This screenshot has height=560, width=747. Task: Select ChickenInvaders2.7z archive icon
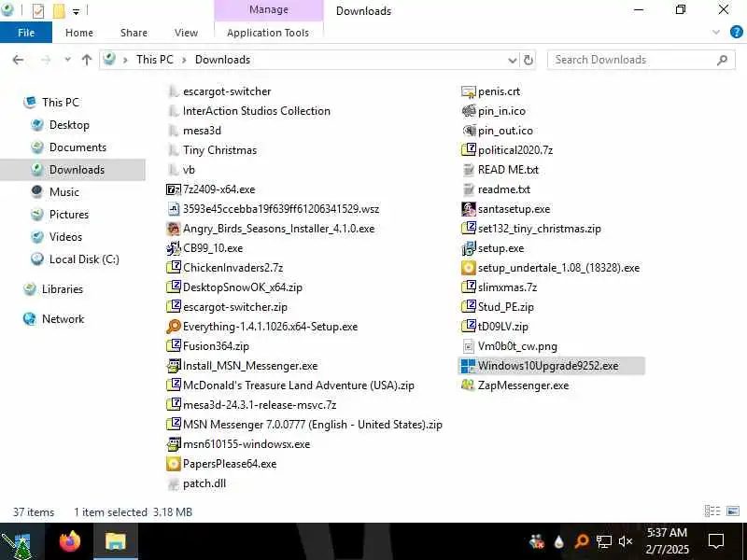tap(174, 268)
